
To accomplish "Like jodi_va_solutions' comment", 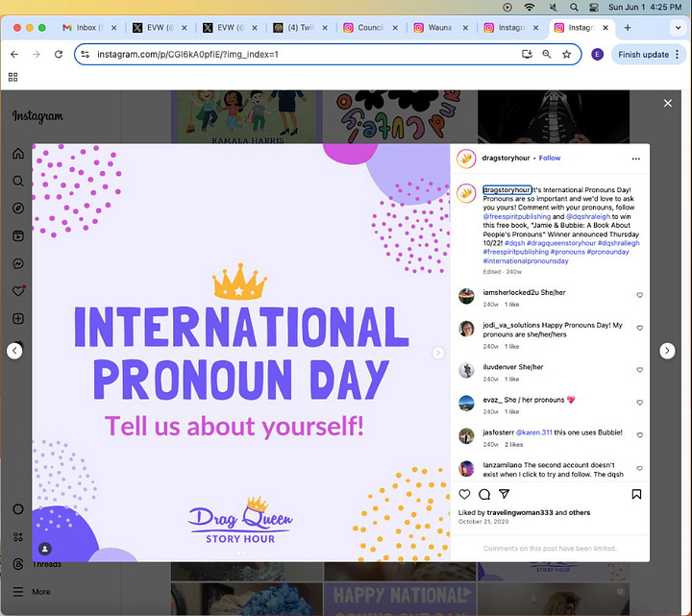I will tap(639, 328).
